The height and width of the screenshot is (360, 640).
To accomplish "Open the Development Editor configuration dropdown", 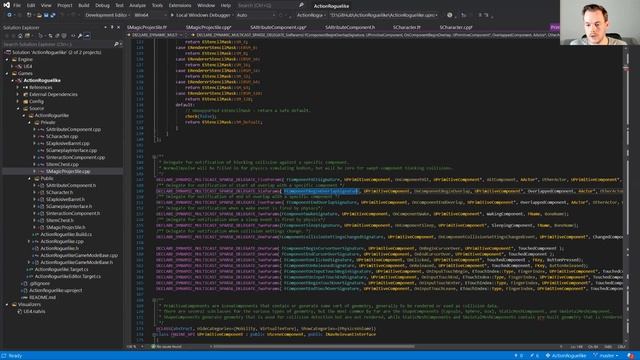I will point(107,15).
